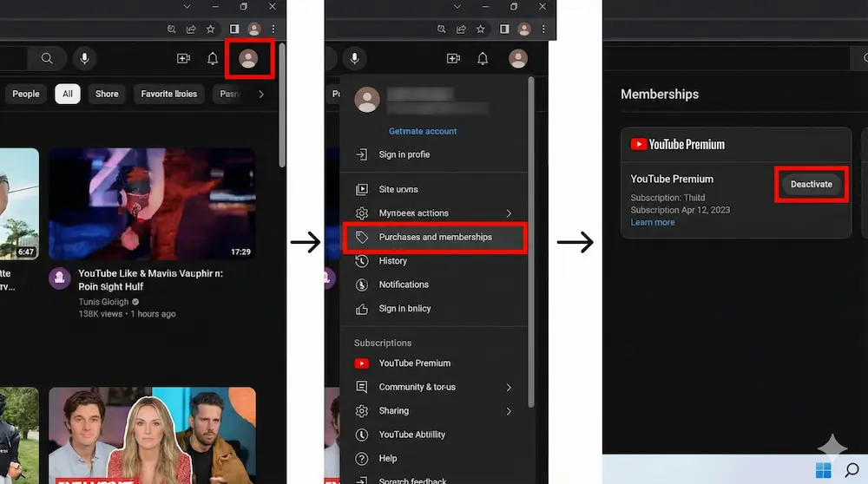Open Create video icon in left window
This screenshot has height=484, width=868.
[x=183, y=58]
